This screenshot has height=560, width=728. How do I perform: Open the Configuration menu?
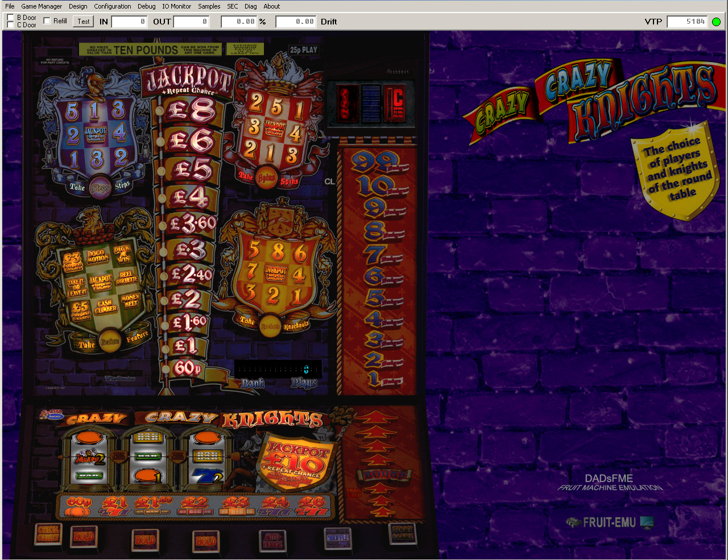(112, 6)
